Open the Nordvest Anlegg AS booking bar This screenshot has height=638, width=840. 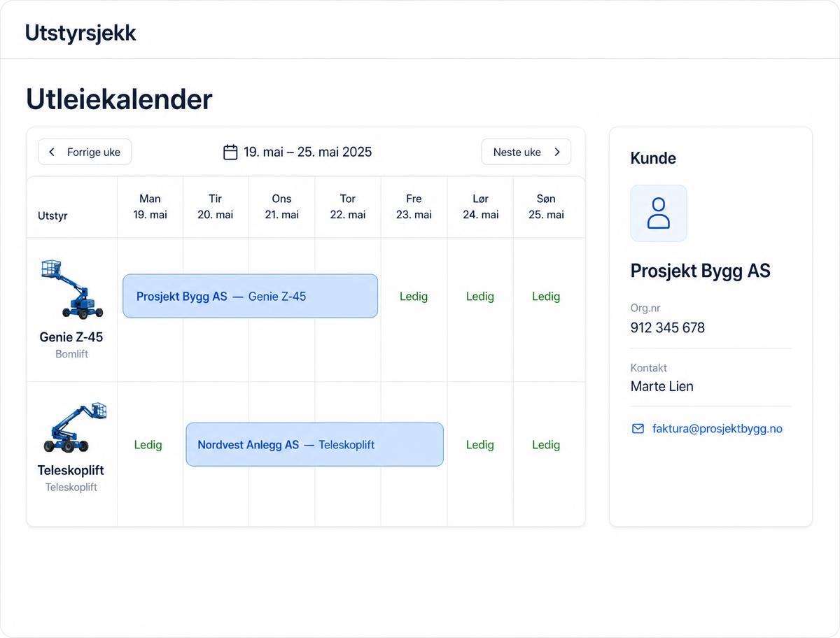click(x=314, y=444)
